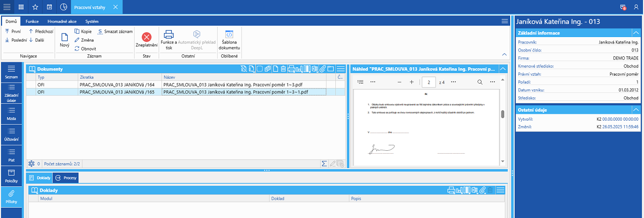Click the Obnovit command
This screenshot has height=218, width=644.
click(x=85, y=48)
